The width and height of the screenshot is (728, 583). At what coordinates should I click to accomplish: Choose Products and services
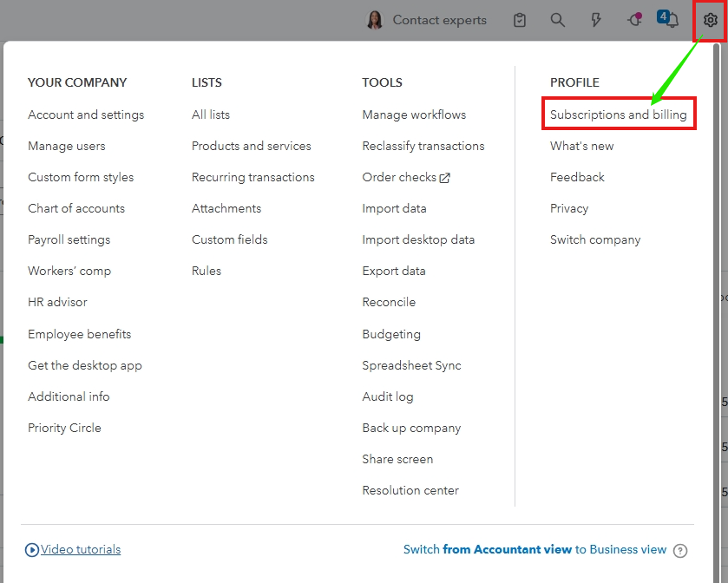pos(251,146)
